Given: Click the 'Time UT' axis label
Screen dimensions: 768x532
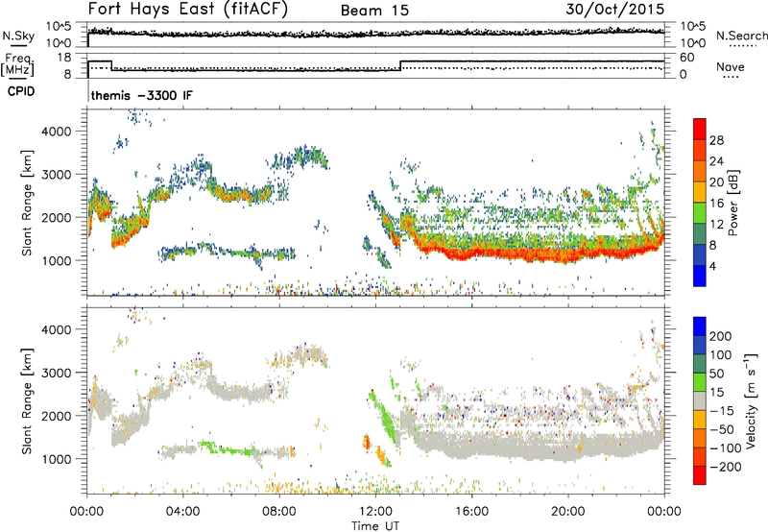Looking at the screenshot, I should [x=375, y=526].
